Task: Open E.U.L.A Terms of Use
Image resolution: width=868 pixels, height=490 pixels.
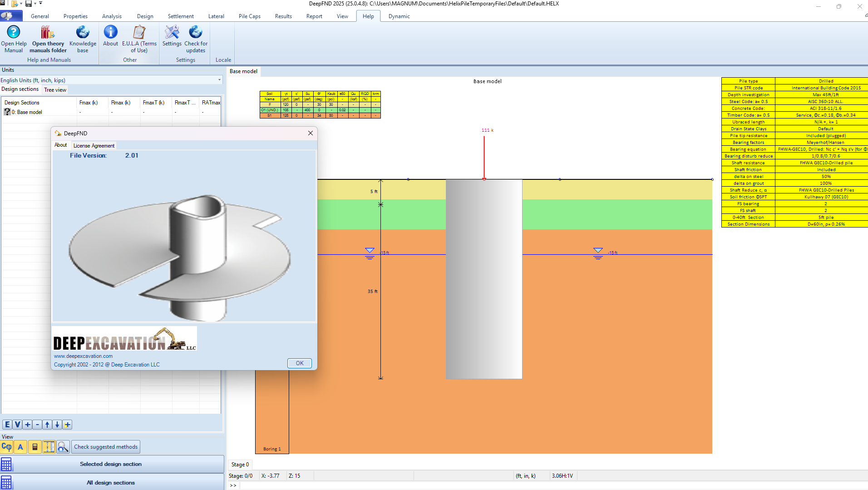Action: click(x=139, y=39)
